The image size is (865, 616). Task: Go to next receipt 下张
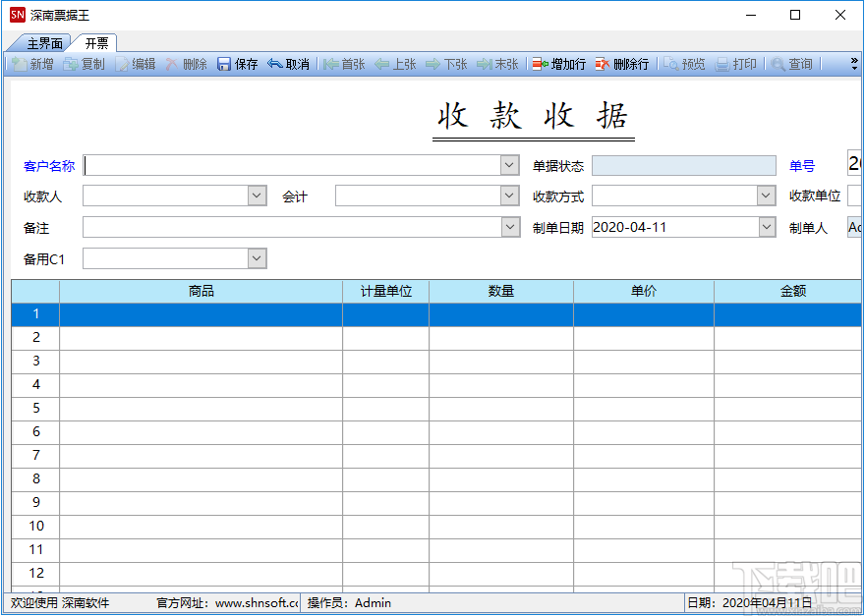point(446,64)
